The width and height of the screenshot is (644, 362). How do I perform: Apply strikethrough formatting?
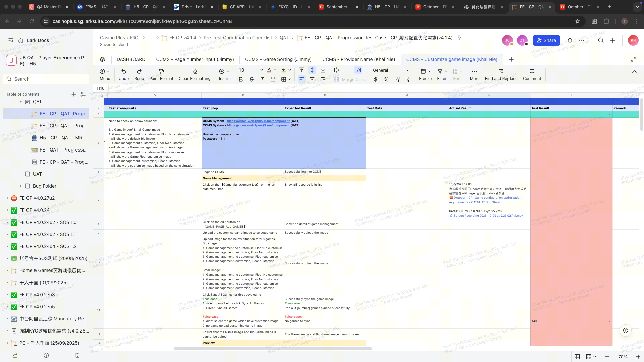(x=252, y=79)
